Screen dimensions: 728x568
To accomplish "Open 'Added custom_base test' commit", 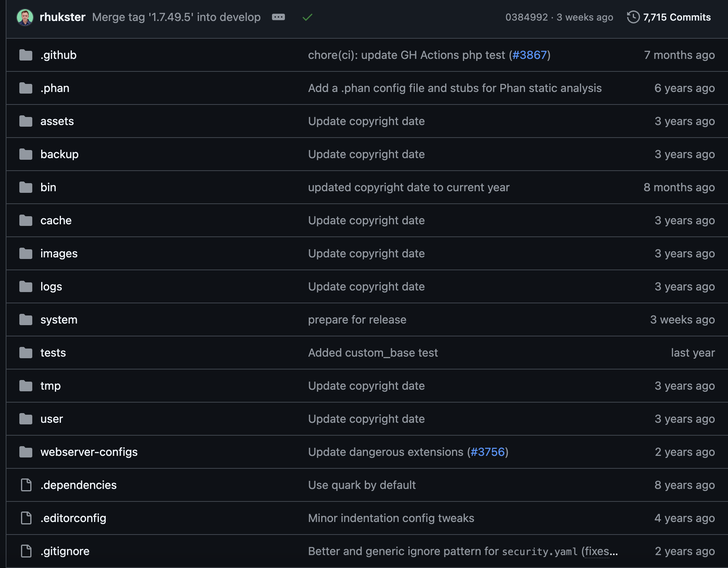I will (372, 353).
